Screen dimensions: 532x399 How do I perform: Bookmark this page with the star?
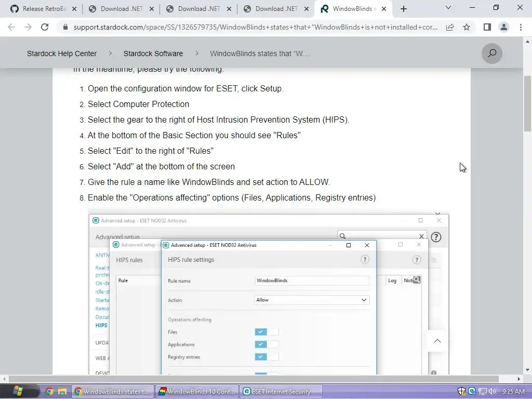pyautogui.click(x=467, y=27)
